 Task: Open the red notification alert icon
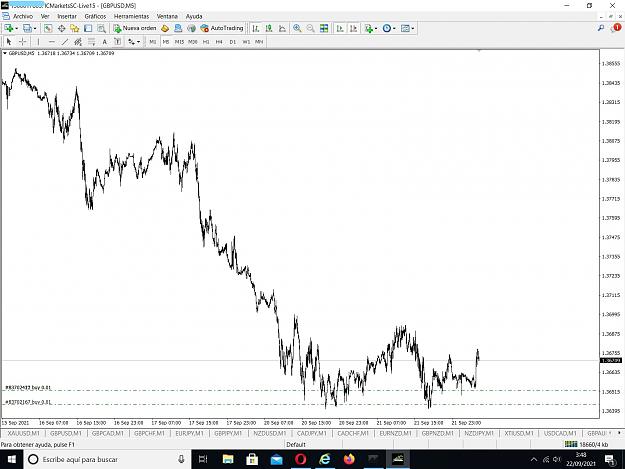click(x=616, y=28)
